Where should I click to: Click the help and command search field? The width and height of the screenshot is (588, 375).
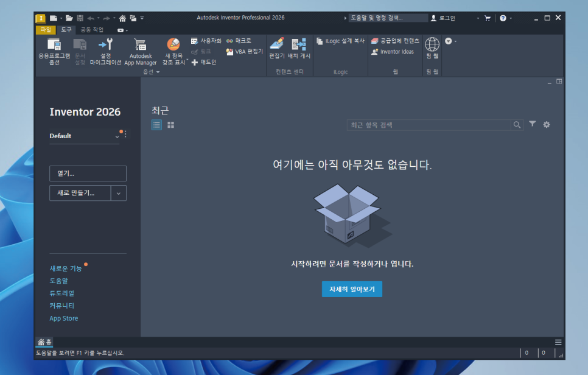click(x=388, y=18)
